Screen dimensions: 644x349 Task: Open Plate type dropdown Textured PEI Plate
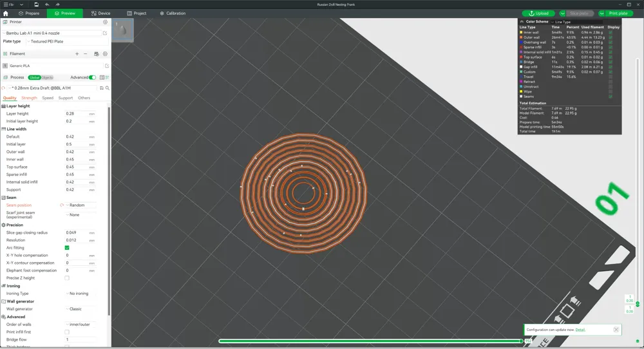click(x=68, y=41)
